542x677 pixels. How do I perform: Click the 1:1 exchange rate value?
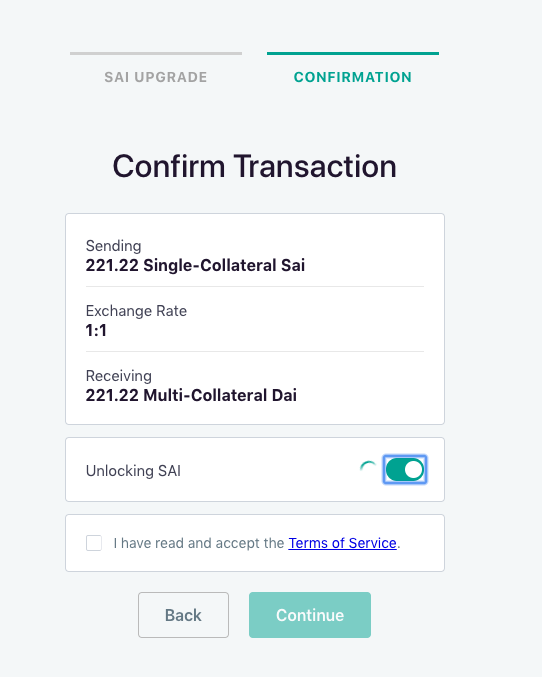[x=96, y=330]
